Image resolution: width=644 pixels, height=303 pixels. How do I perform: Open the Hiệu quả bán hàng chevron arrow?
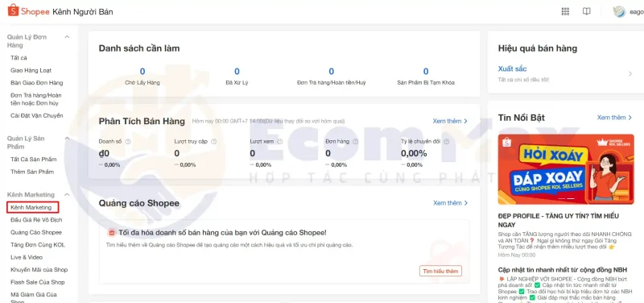630,74
